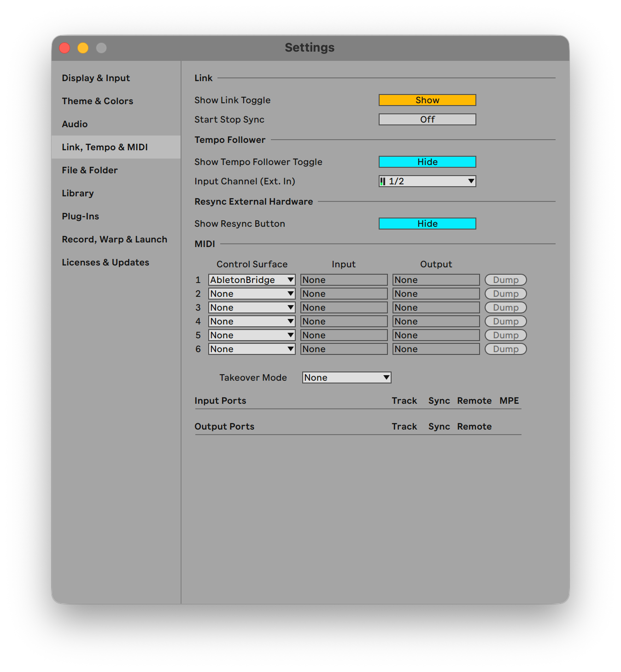This screenshot has width=621, height=672.
Task: Open the Audio settings tab
Action: [75, 124]
